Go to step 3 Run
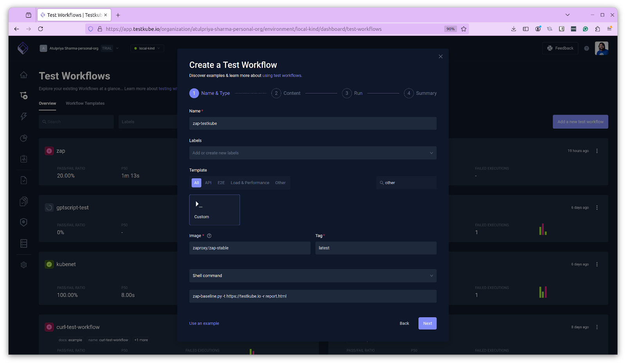The image size is (626, 364). tap(352, 93)
